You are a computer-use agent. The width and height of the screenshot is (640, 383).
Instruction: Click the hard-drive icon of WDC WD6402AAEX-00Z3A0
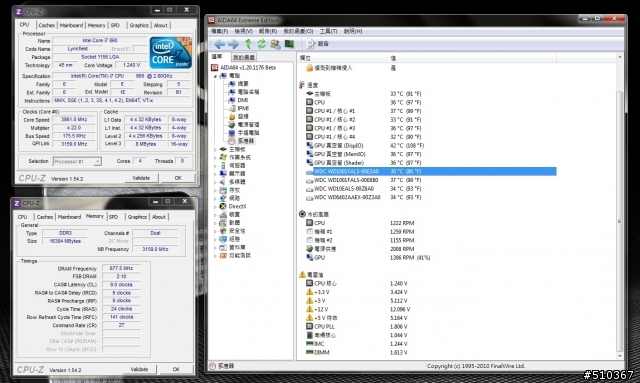pyautogui.click(x=309, y=198)
